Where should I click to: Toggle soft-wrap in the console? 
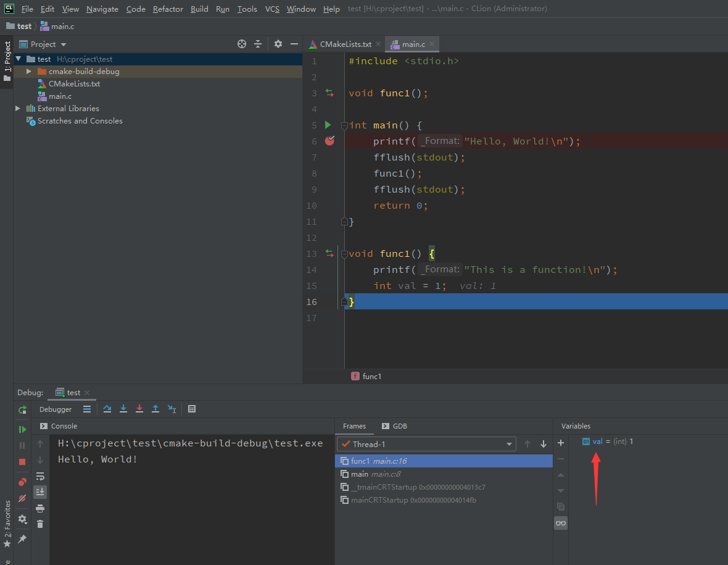(40, 476)
